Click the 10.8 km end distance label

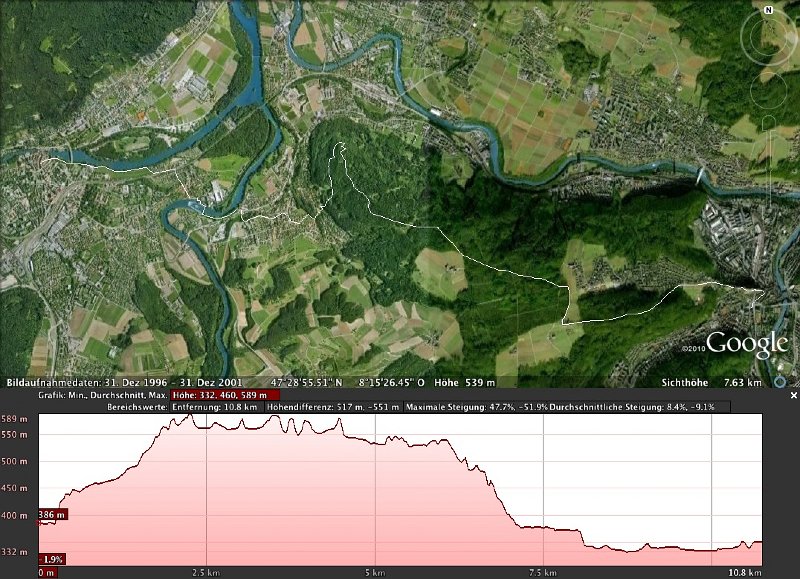[744, 573]
